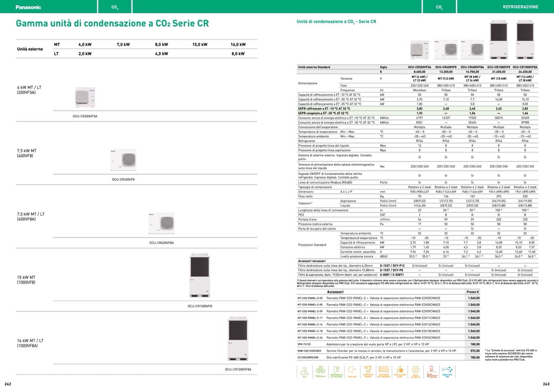Viewport: 554px width, 392px height.
Task: Select the left page CO2 header tab
Action: pos(115,7)
